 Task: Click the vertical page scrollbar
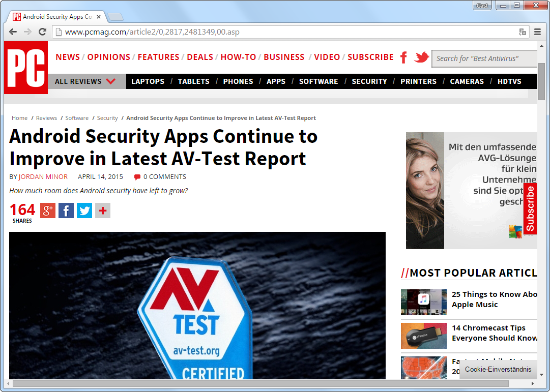tap(541, 81)
